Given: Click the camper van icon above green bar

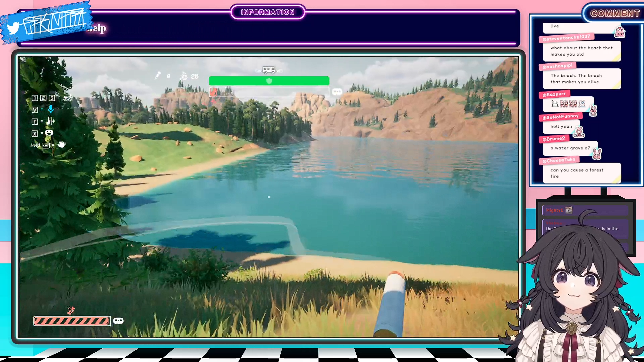Looking at the screenshot, I should [269, 70].
